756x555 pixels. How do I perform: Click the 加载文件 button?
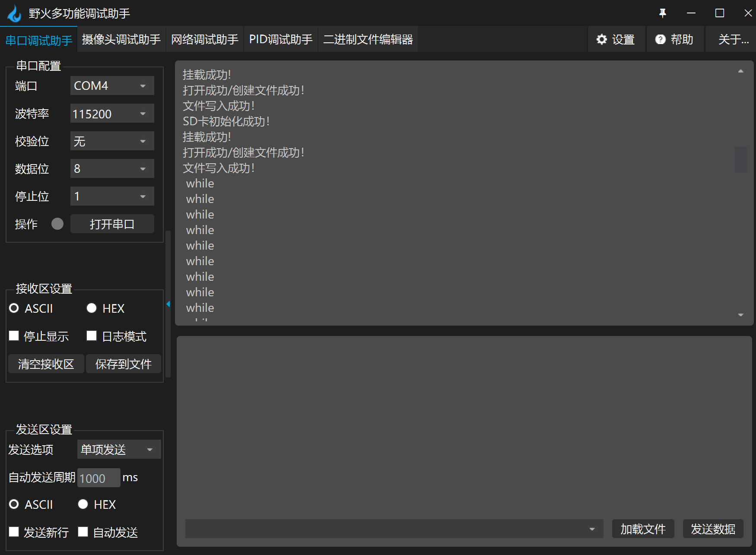643,529
